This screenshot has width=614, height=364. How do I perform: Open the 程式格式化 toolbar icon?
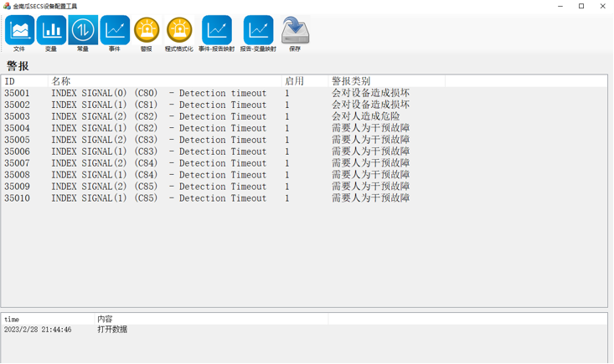(178, 31)
